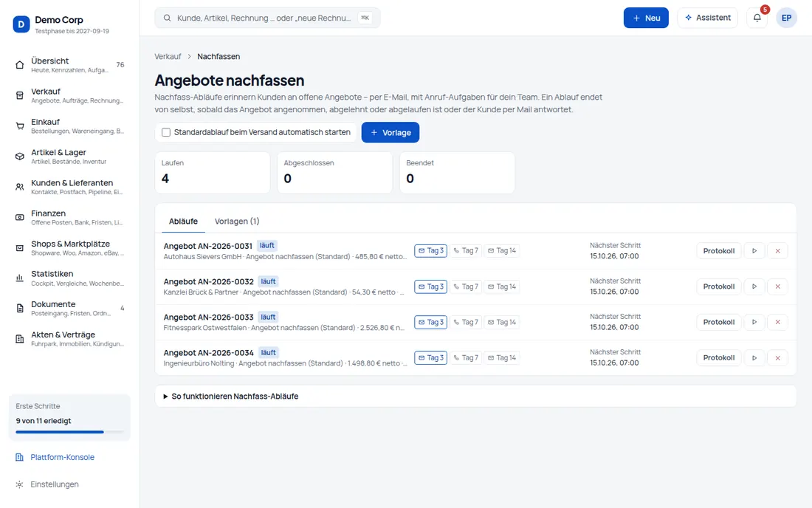This screenshot has width=812, height=508.
Task: Click Tag 3 step of AN-2026-0031
Action: (x=431, y=250)
